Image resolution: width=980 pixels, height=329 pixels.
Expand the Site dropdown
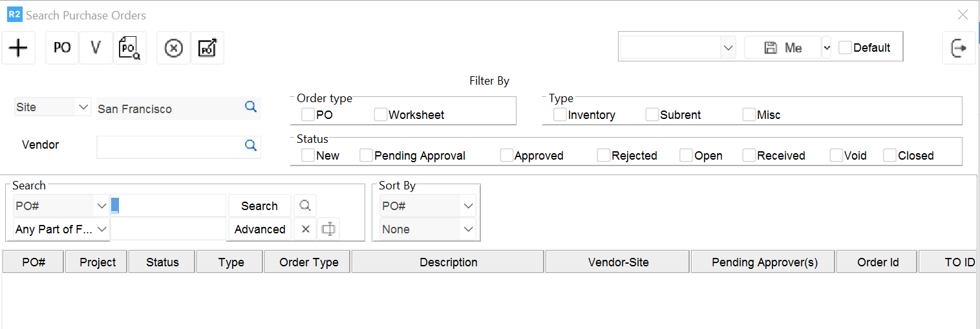83,107
